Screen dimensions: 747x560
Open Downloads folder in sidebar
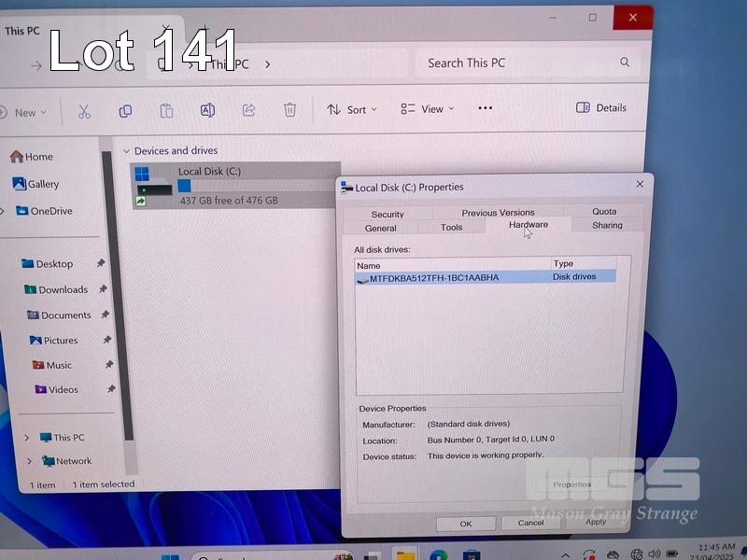(63, 290)
